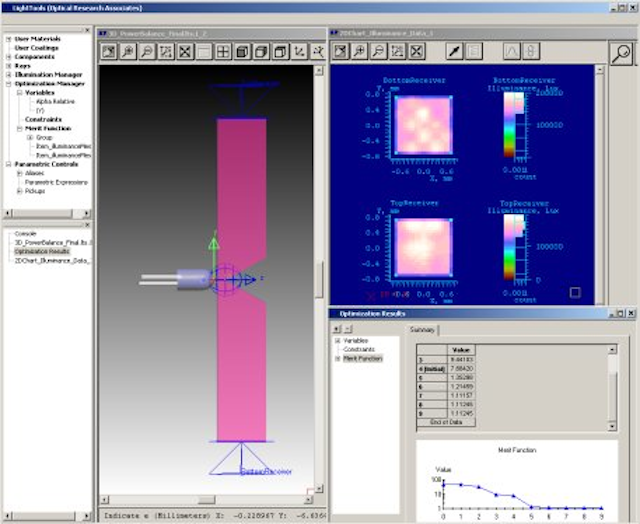Click scroll down arrow in results table
Viewport: 640px width, 524px height.
click(612, 427)
